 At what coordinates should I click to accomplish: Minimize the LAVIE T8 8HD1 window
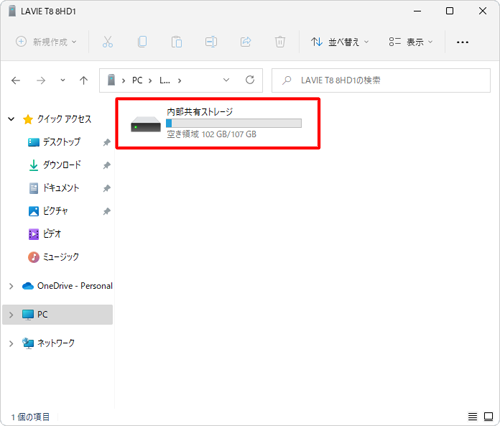pyautogui.click(x=417, y=11)
